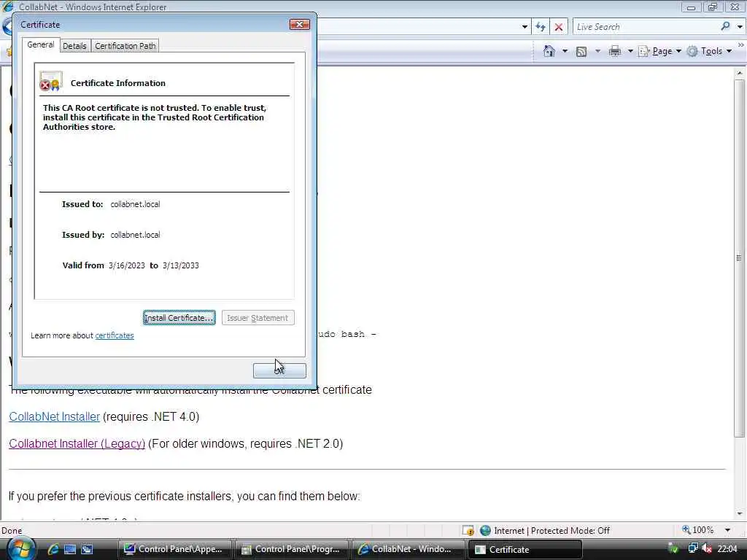Click the Print icon in toolbar
Image resolution: width=747 pixels, height=560 pixels.
[x=614, y=51]
